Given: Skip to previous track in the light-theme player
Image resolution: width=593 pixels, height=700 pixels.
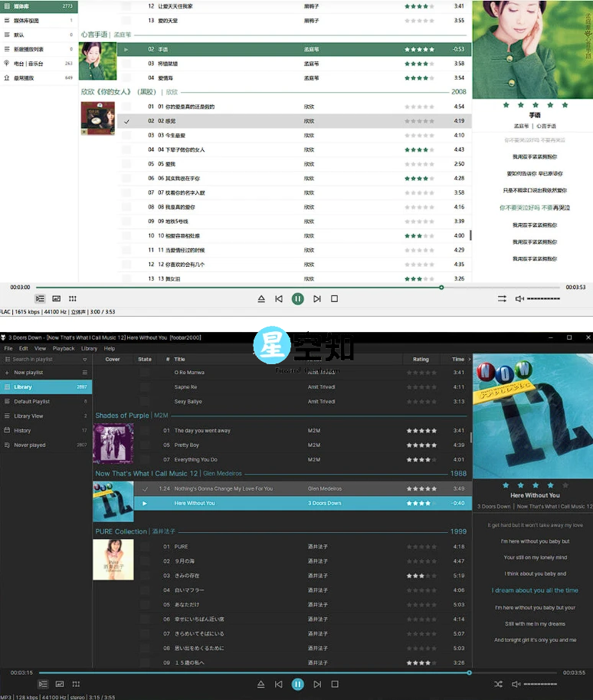Looking at the screenshot, I should (x=279, y=299).
